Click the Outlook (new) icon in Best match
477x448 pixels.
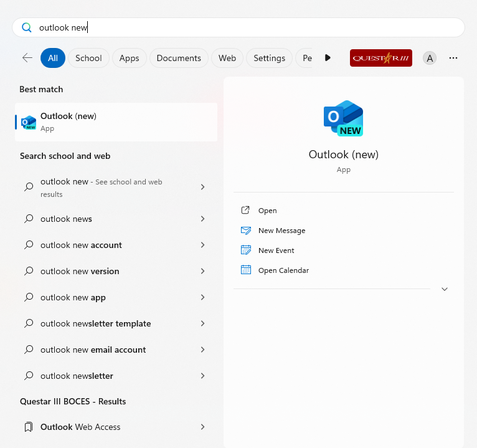[x=29, y=122]
